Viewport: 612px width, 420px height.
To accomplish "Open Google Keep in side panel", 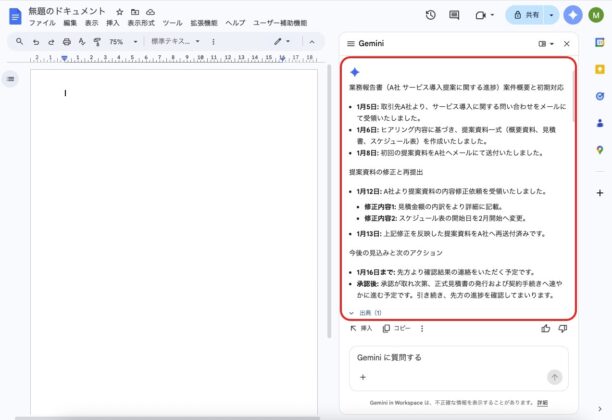I will click(600, 69).
